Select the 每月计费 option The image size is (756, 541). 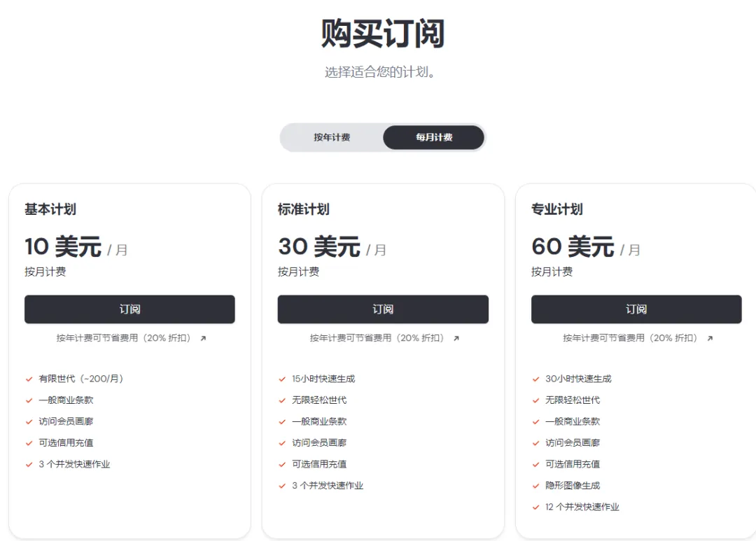433,137
